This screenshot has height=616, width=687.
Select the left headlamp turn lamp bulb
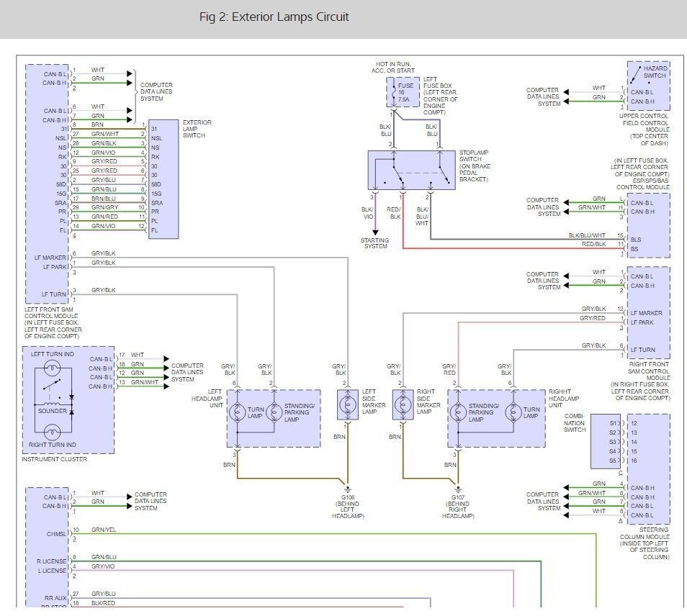[x=238, y=413]
